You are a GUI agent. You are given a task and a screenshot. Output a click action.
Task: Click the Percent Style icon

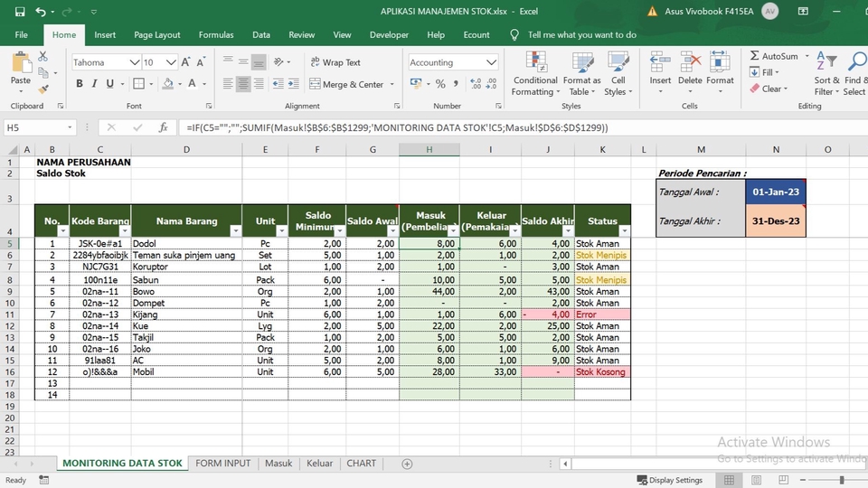[440, 84]
